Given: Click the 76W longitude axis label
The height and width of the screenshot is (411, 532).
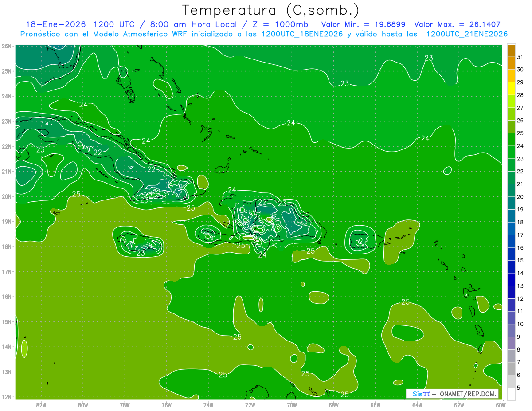Looking at the screenshot, I should pos(166,405).
